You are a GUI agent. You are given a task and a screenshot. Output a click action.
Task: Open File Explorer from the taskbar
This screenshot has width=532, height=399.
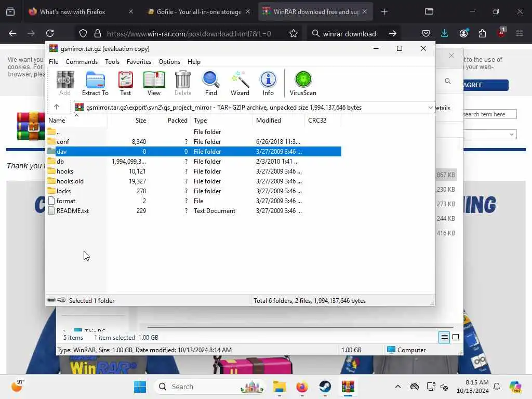click(279, 387)
